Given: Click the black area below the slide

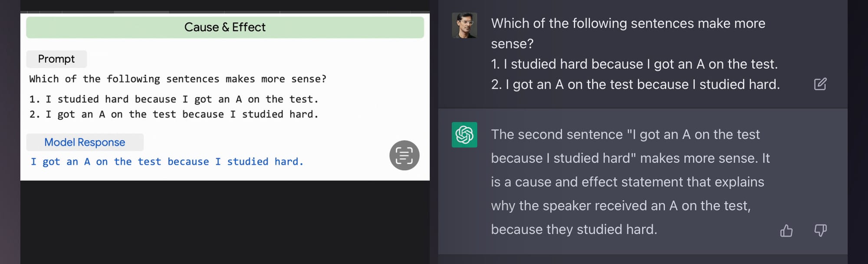Looking at the screenshot, I should [225, 221].
